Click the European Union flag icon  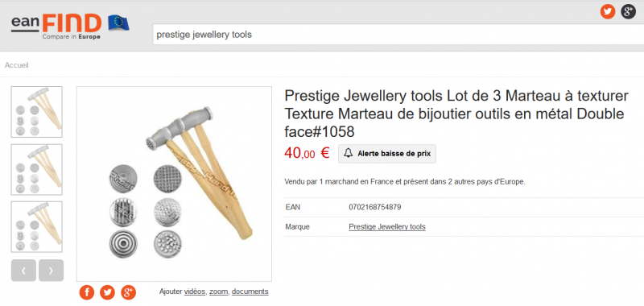tap(118, 23)
